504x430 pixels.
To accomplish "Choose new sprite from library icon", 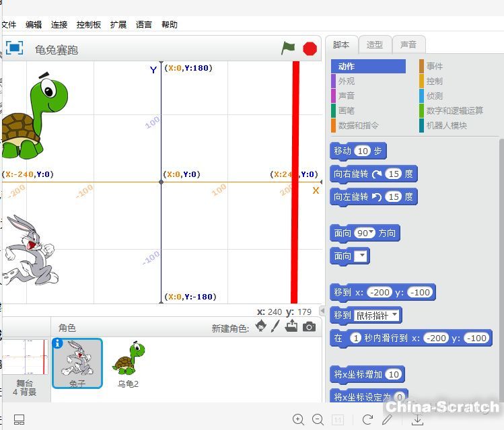I will coord(261,327).
